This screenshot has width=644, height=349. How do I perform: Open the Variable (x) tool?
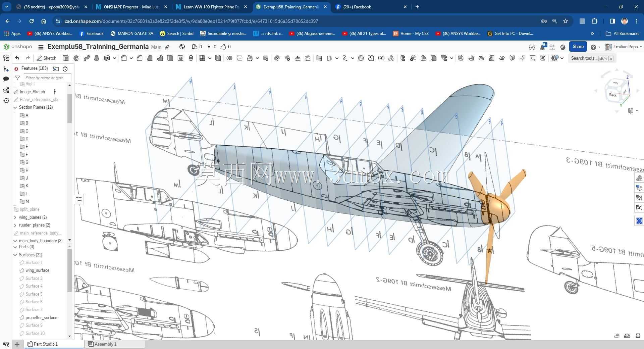point(381,58)
